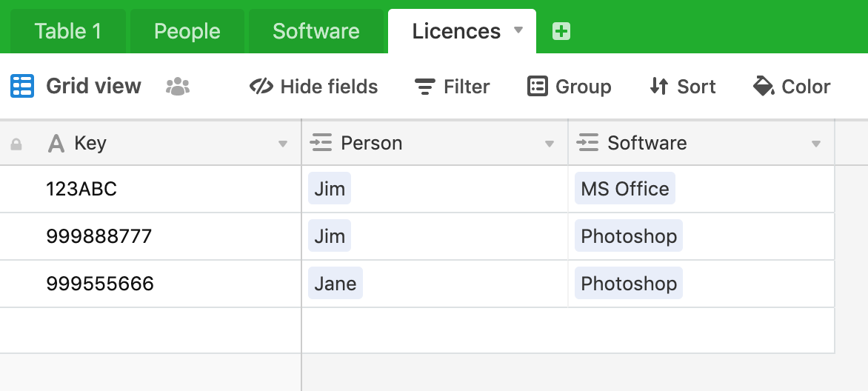Click the Hide fields icon
Viewport: 868px width, 391px height.
point(261,87)
